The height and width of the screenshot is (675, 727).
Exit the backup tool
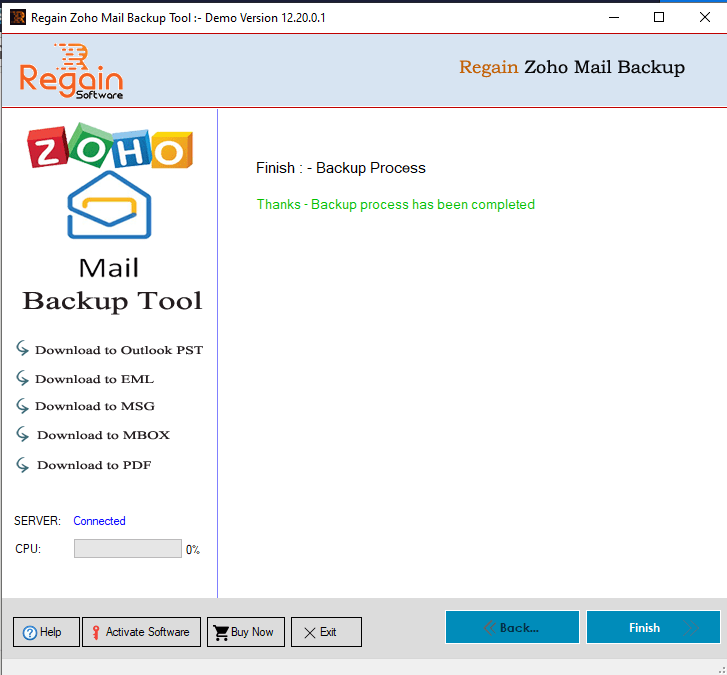(326, 632)
